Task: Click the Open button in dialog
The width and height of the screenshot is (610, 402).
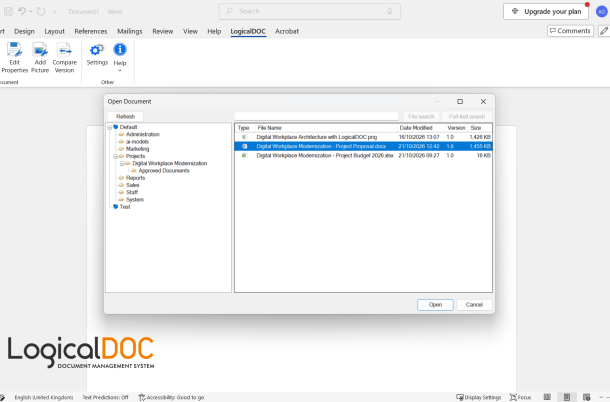Action: 435,305
